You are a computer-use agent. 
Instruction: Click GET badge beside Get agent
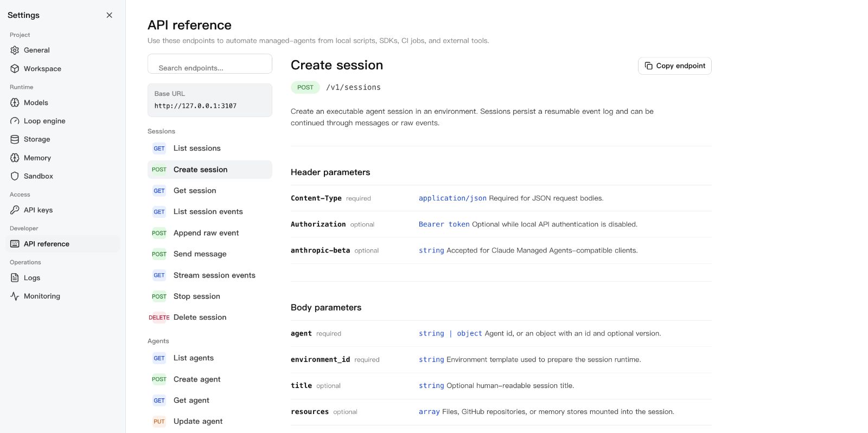point(159,400)
